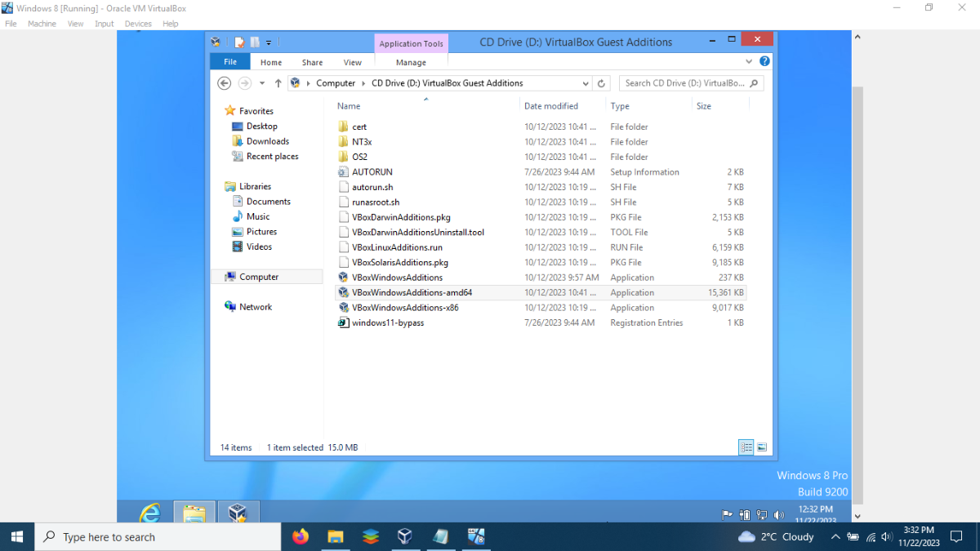Select Network in the navigation pane
980x551 pixels.
tap(256, 307)
